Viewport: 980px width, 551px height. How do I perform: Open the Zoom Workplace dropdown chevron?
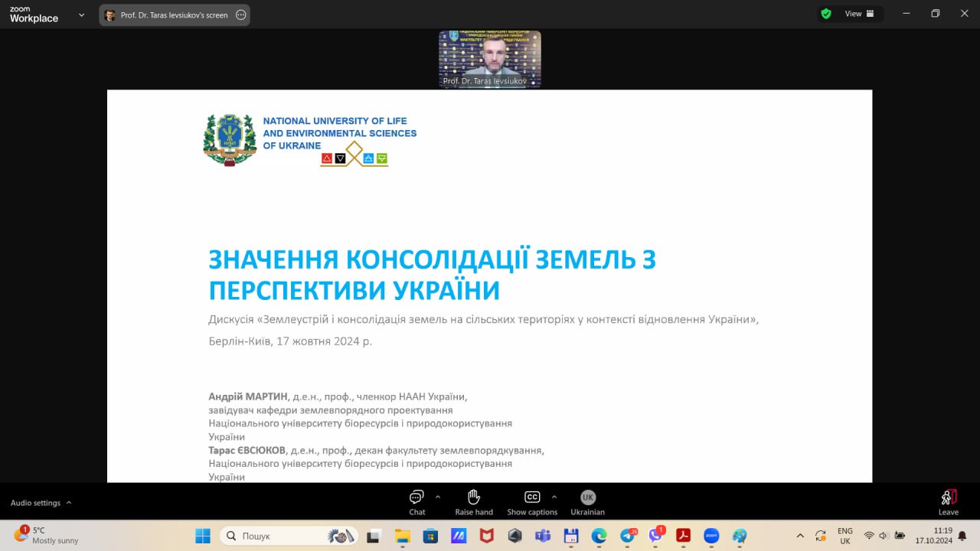[x=82, y=15]
